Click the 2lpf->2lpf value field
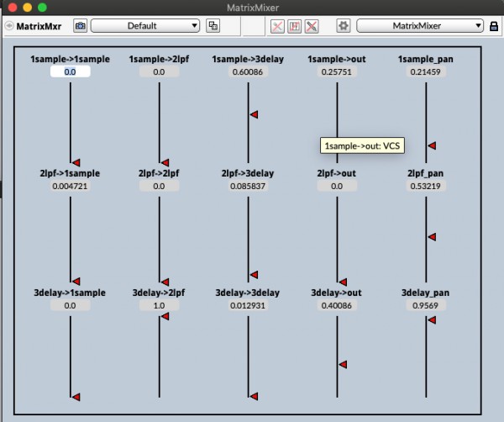The height and width of the screenshot is (422, 504). coord(159,186)
